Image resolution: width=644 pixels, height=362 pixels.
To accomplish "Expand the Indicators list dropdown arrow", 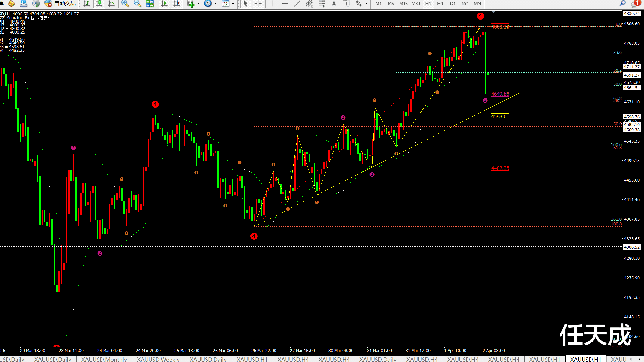I will click(x=198, y=4).
